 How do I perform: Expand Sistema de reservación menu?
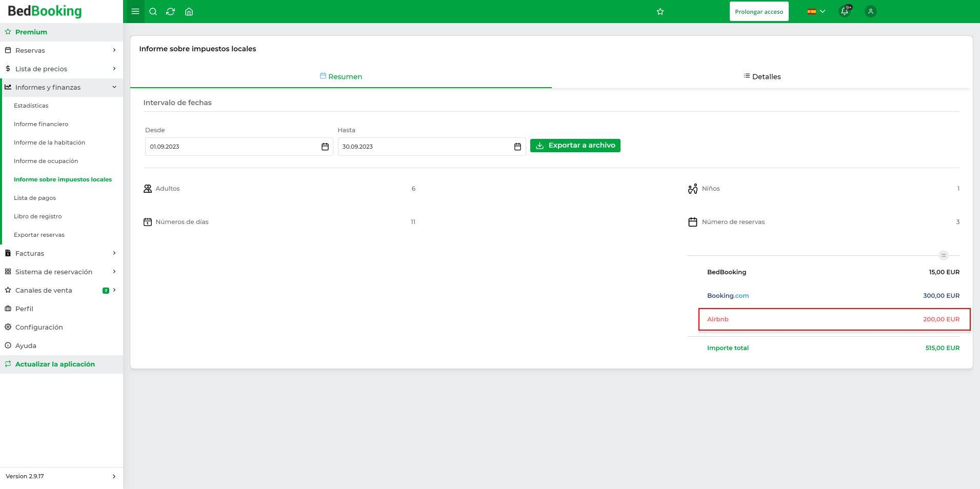(x=62, y=272)
